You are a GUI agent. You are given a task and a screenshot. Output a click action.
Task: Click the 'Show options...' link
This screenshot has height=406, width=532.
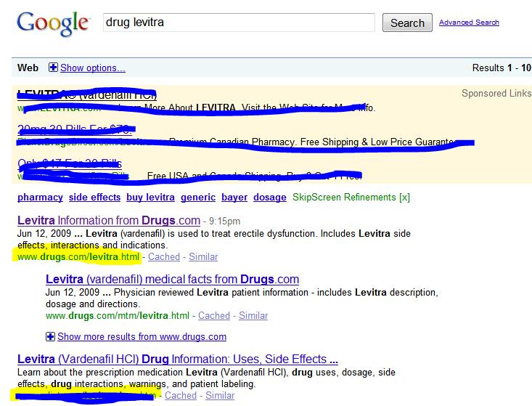tap(93, 68)
